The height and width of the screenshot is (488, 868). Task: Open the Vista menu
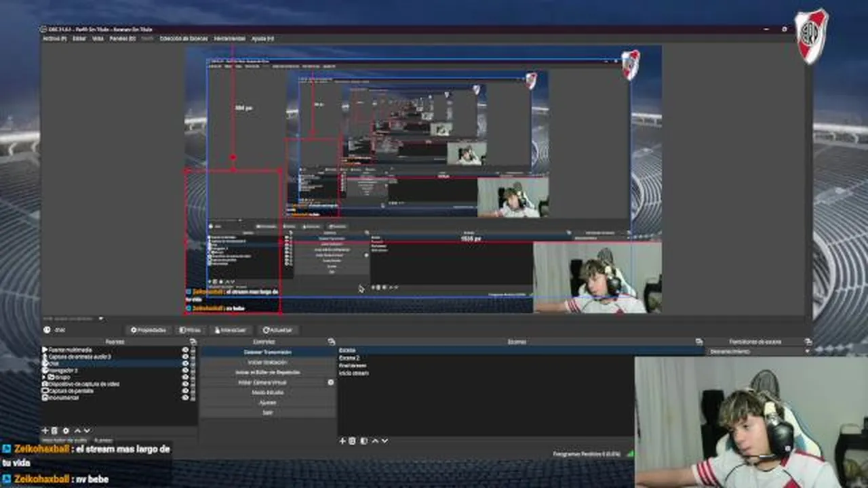(98, 39)
